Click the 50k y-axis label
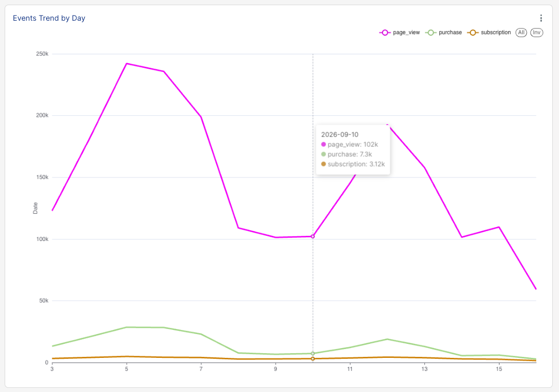The height and width of the screenshot is (392, 559). [x=43, y=300]
